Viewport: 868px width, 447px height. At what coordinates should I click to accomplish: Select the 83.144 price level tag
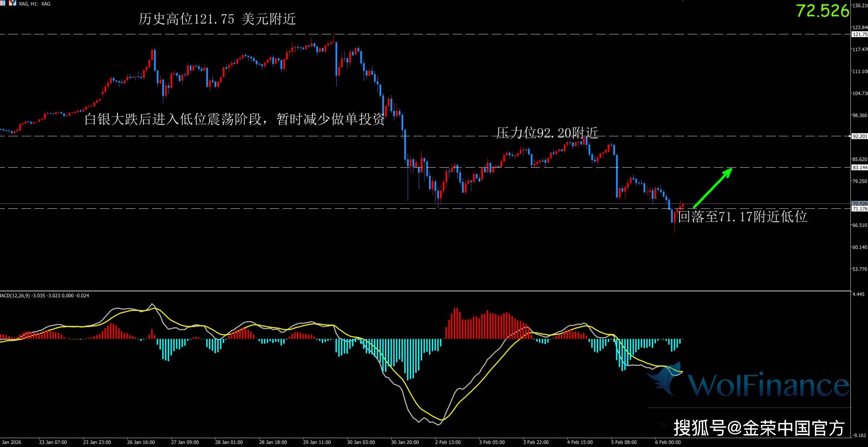860,168
